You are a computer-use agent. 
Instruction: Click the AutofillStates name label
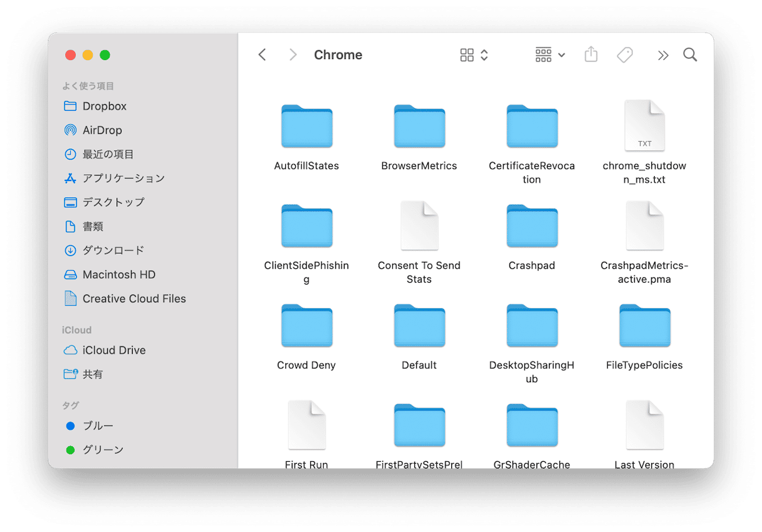coord(306,166)
